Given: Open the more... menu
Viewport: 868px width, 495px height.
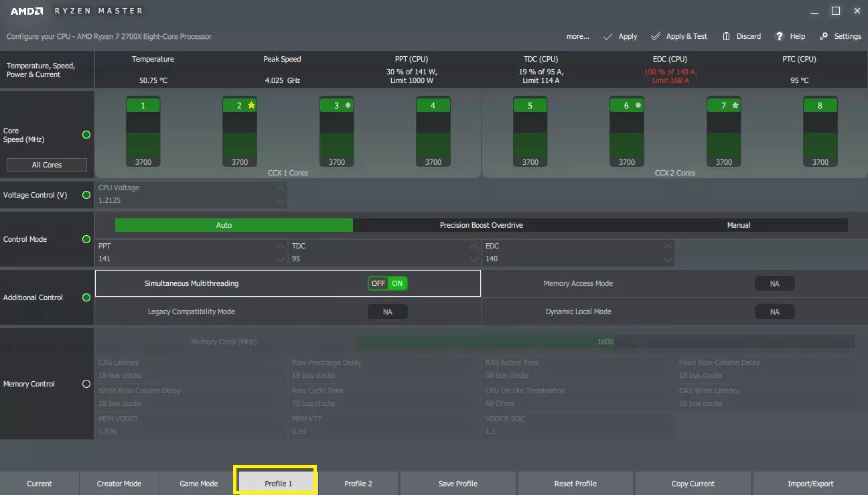Looking at the screenshot, I should click(577, 36).
